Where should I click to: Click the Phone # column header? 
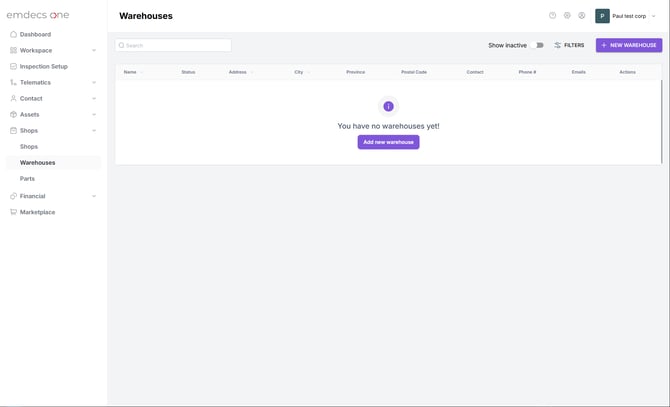[527, 72]
